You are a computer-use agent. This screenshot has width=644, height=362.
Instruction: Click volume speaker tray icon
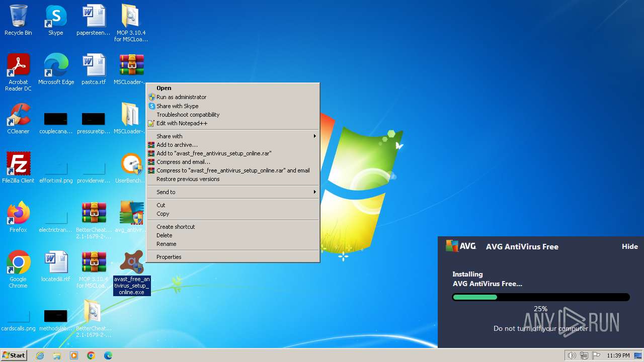coord(572,355)
